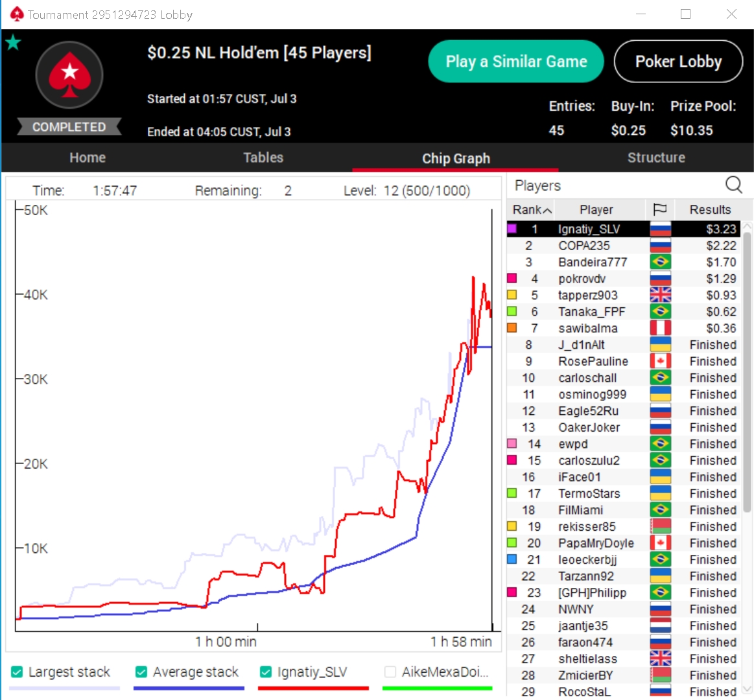The width and height of the screenshot is (754, 700).
Task: Select player row Tarzann92
Action: click(x=624, y=576)
